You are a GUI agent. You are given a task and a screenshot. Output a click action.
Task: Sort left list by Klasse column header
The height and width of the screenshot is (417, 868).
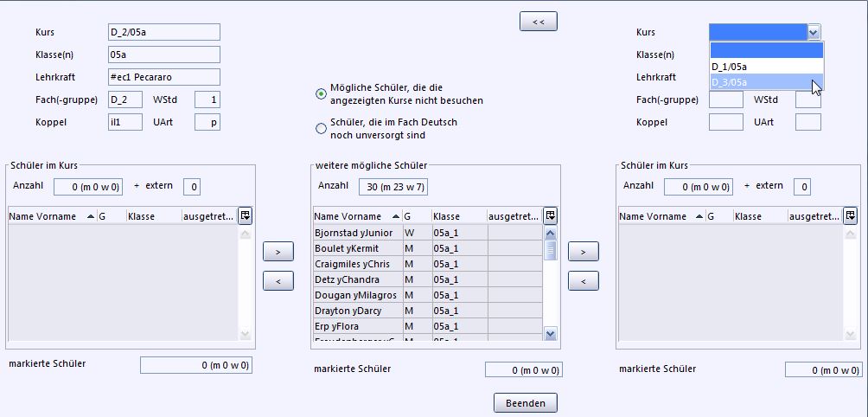(154, 216)
